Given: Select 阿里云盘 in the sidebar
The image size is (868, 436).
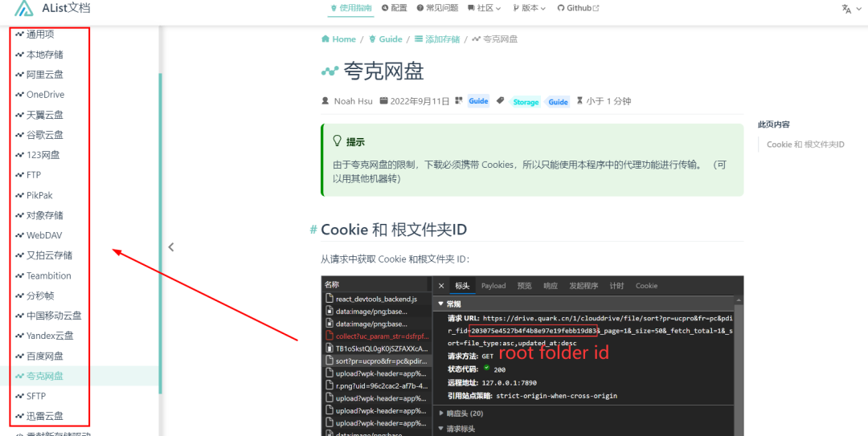Looking at the screenshot, I should point(44,75).
